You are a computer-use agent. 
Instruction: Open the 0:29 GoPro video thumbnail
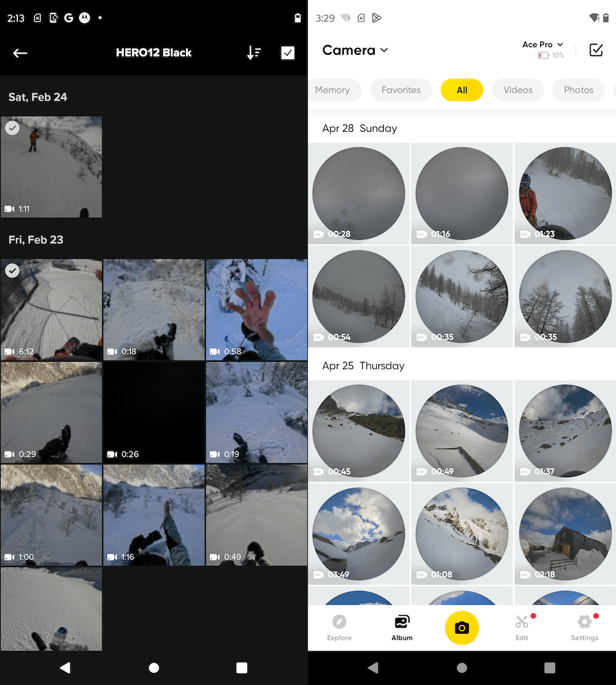pos(51,412)
